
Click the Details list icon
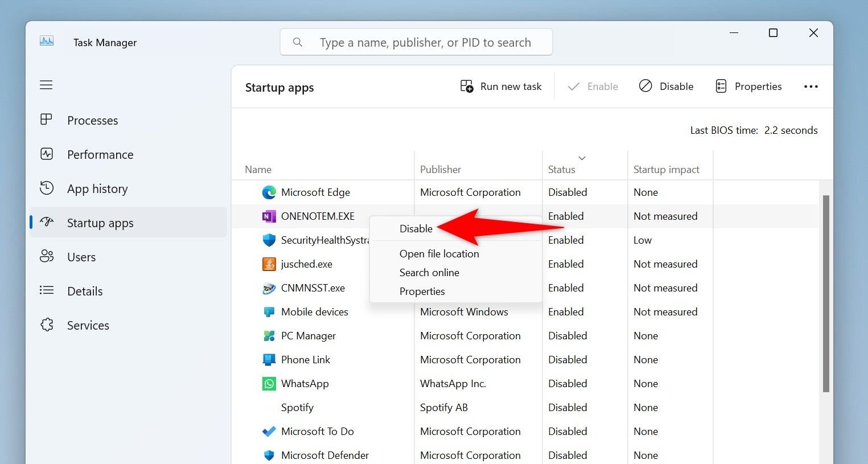coord(47,290)
